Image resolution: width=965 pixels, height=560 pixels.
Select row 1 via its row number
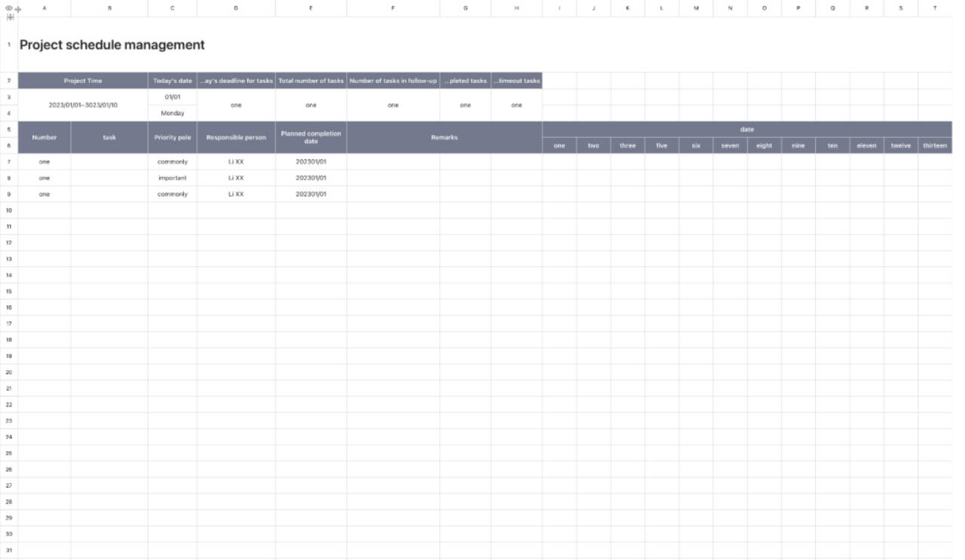tap(9, 44)
